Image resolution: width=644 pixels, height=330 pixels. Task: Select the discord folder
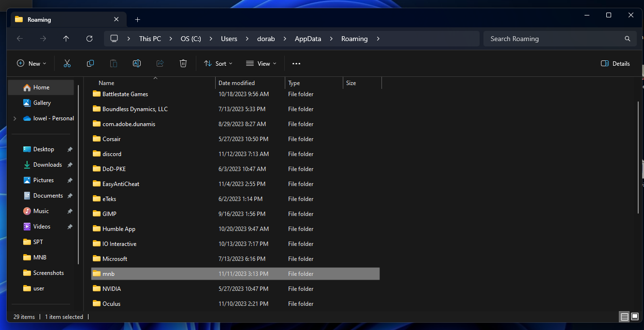pyautogui.click(x=235, y=154)
